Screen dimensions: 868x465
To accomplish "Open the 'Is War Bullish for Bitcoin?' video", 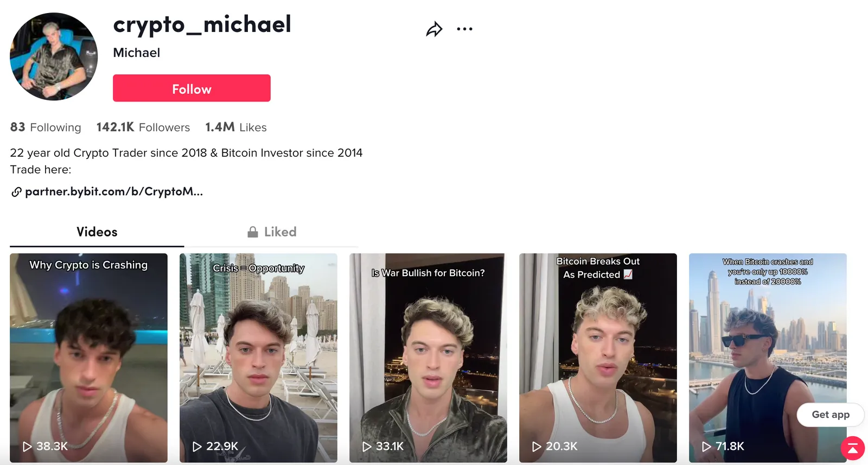I will (x=428, y=358).
